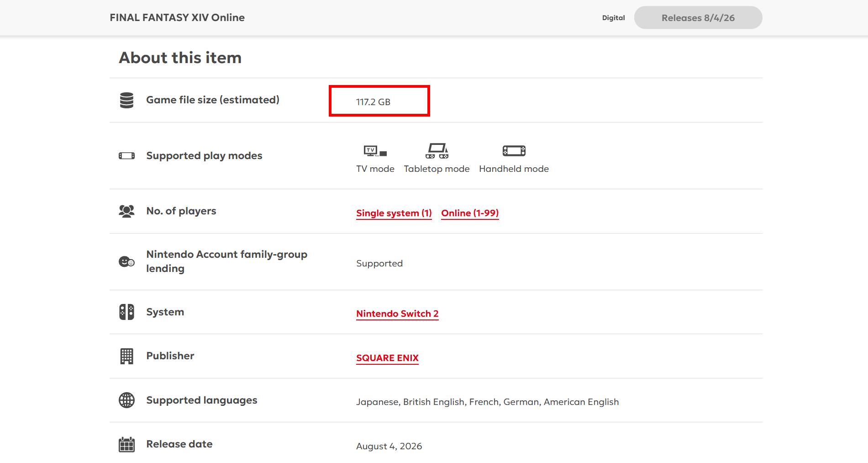Click the About this item heading

[x=180, y=58]
